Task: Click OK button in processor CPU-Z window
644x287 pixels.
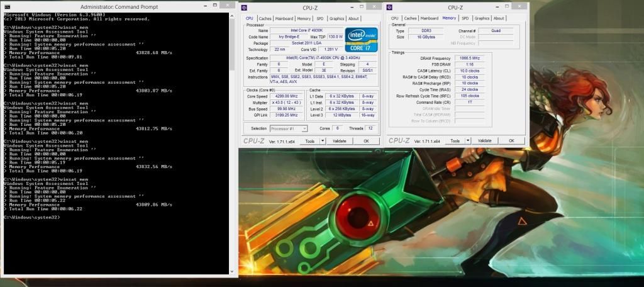Action: click(367, 141)
